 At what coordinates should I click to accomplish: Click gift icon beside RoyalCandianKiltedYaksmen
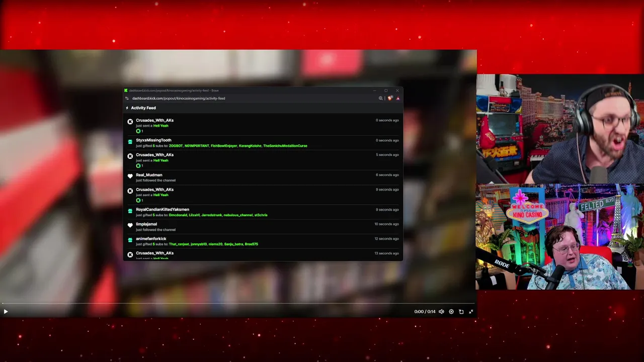pyautogui.click(x=130, y=211)
